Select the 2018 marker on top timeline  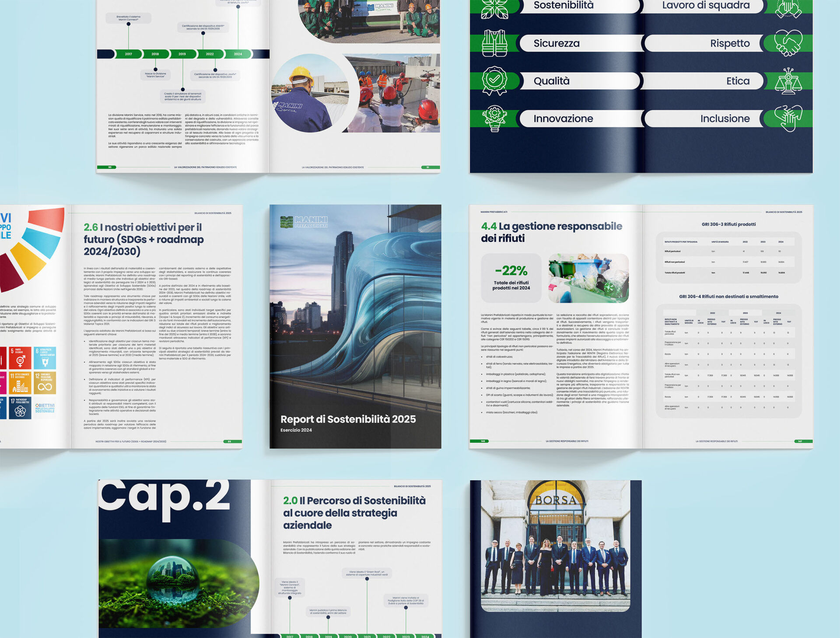155,54
